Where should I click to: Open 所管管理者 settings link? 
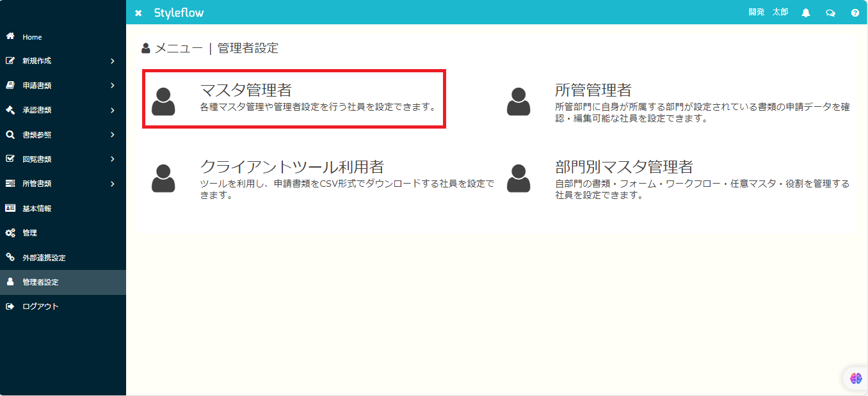(593, 90)
